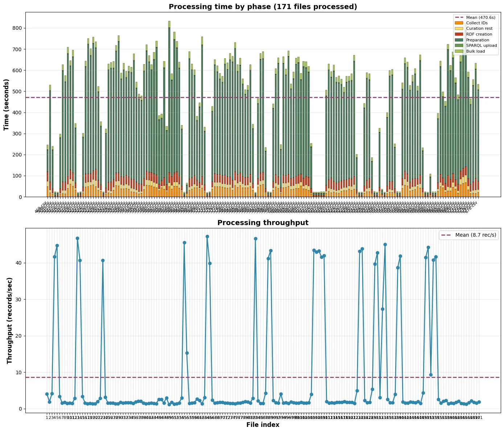Select the "Processing throughput" chart title
The height and width of the screenshot is (432, 504).
pyautogui.click(x=263, y=223)
